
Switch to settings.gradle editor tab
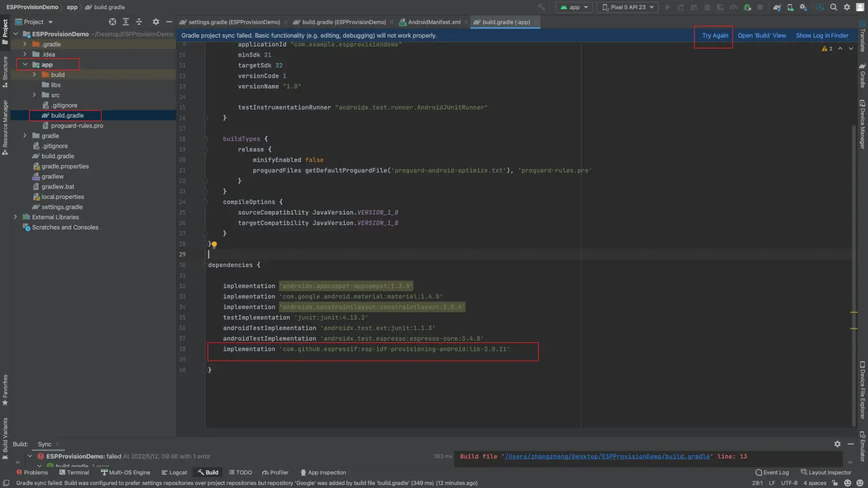tap(234, 22)
